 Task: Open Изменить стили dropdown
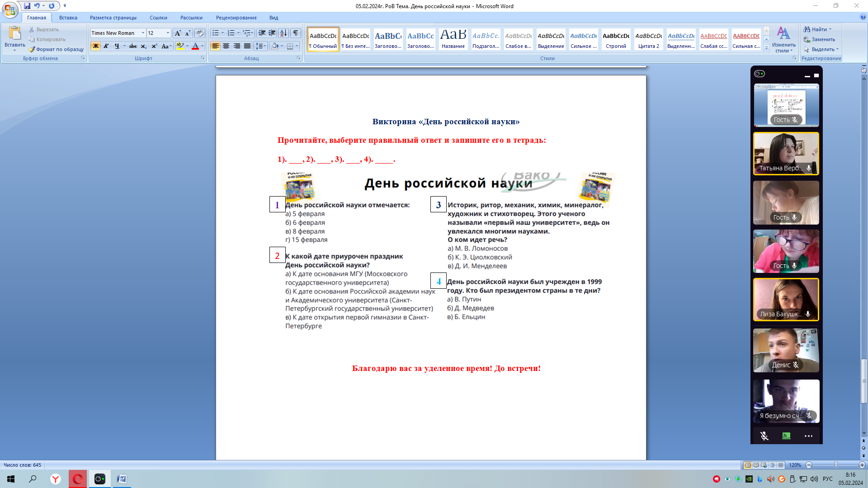click(x=783, y=40)
